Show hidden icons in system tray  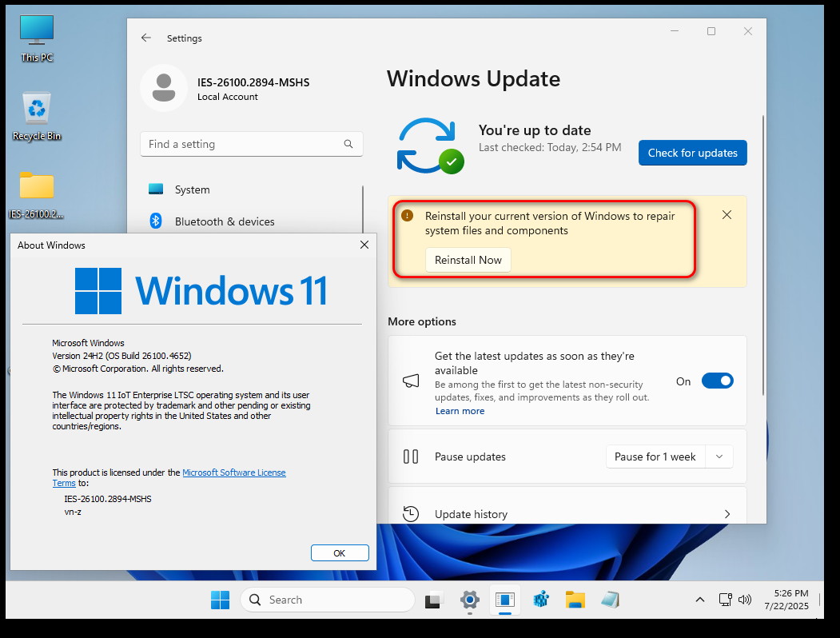click(x=699, y=600)
